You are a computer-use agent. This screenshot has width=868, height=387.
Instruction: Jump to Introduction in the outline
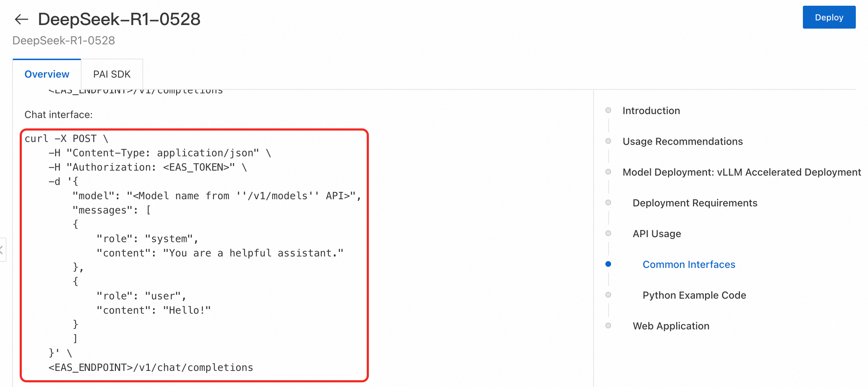coord(651,111)
